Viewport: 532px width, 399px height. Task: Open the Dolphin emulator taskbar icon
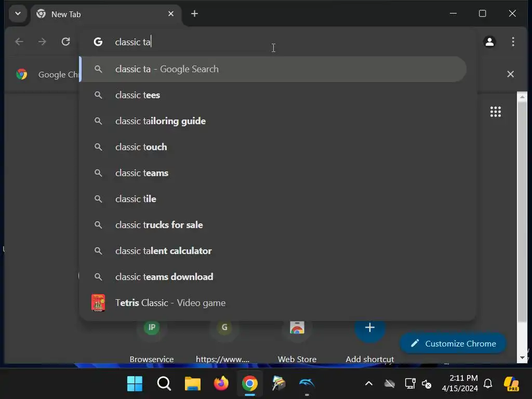tap(307, 384)
